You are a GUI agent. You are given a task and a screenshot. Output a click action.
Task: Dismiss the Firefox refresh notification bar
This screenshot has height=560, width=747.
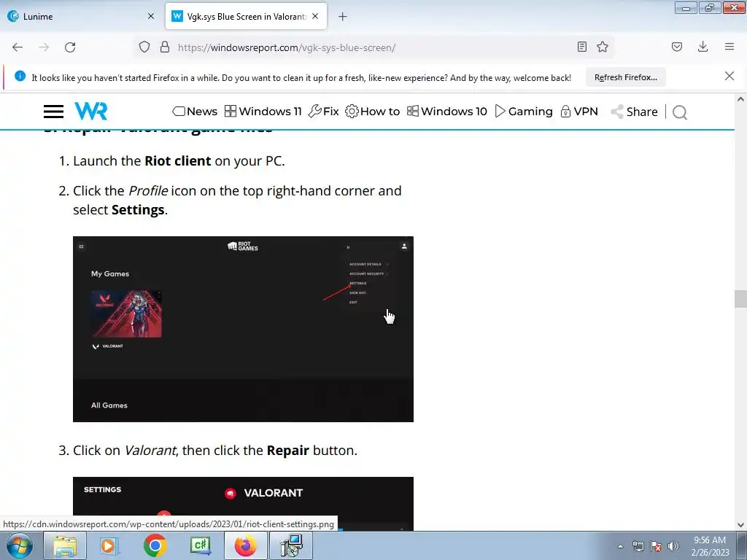(x=729, y=76)
